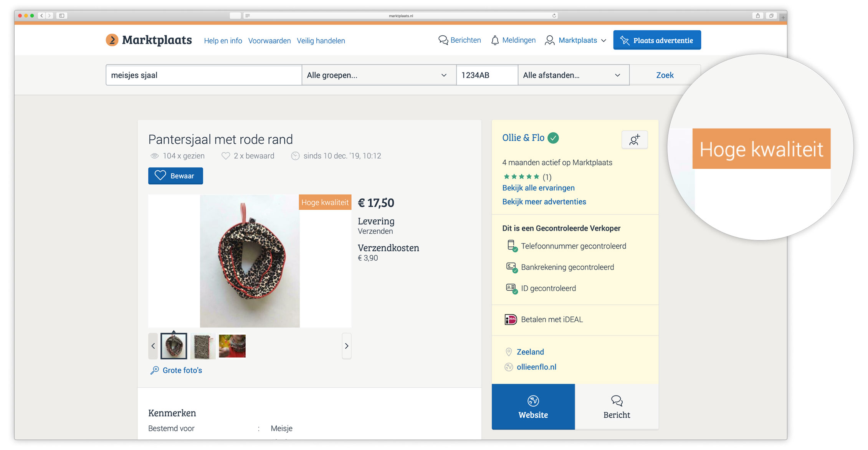Click the follow seller icon button

(x=634, y=140)
